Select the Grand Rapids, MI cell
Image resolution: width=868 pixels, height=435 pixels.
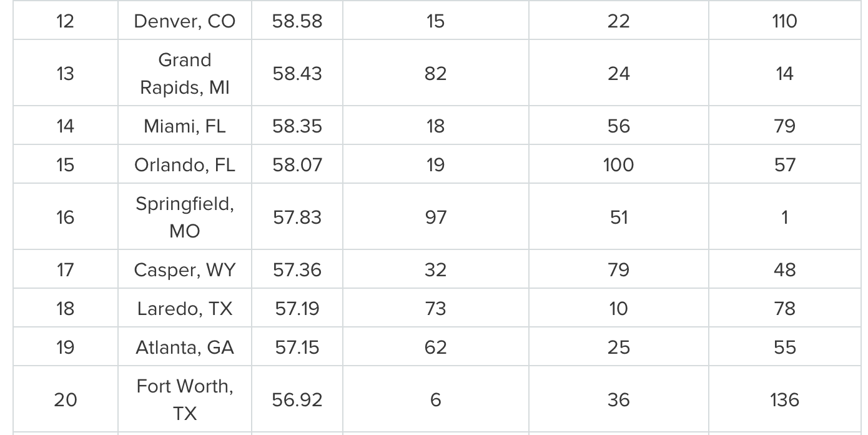pyautogui.click(x=184, y=74)
